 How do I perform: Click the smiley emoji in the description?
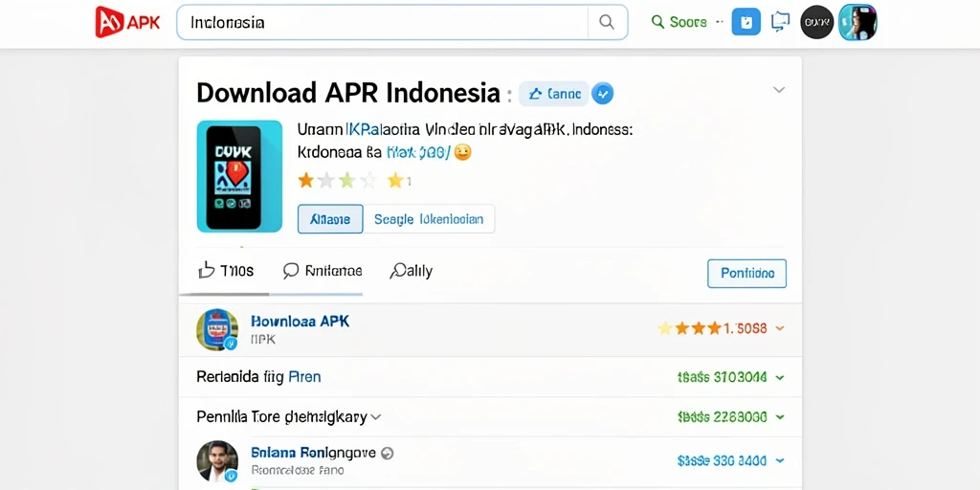[462, 152]
